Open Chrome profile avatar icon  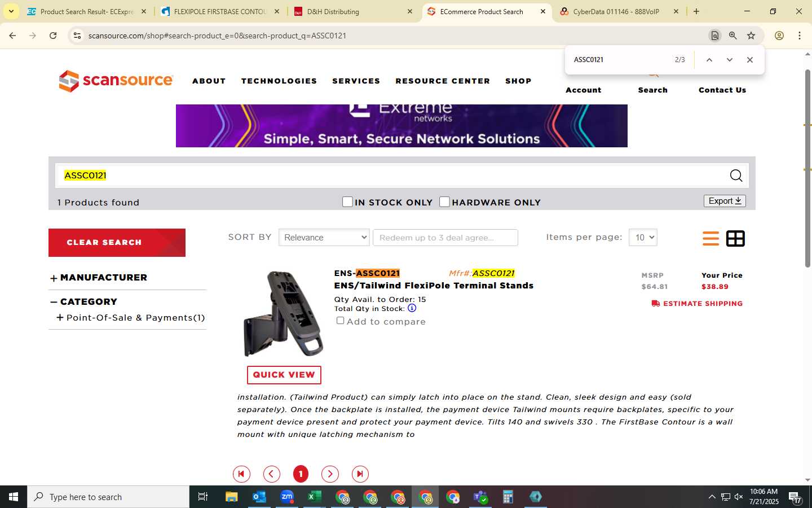pyautogui.click(x=779, y=36)
